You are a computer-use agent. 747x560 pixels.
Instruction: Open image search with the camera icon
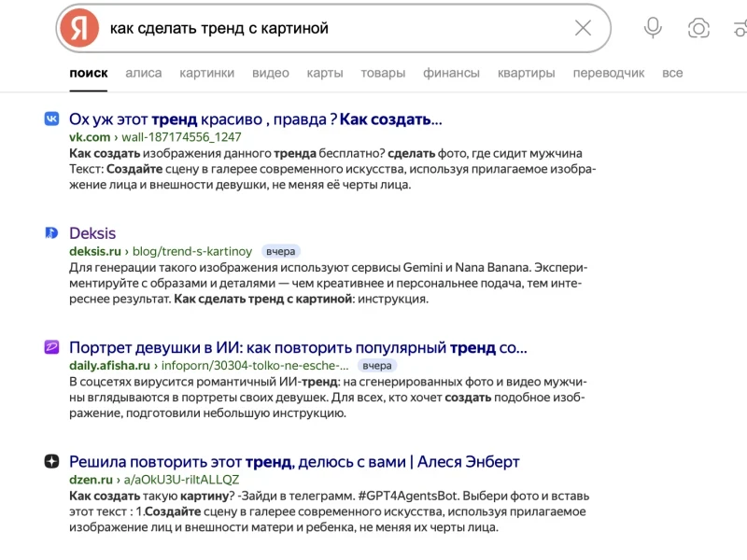coord(697,28)
